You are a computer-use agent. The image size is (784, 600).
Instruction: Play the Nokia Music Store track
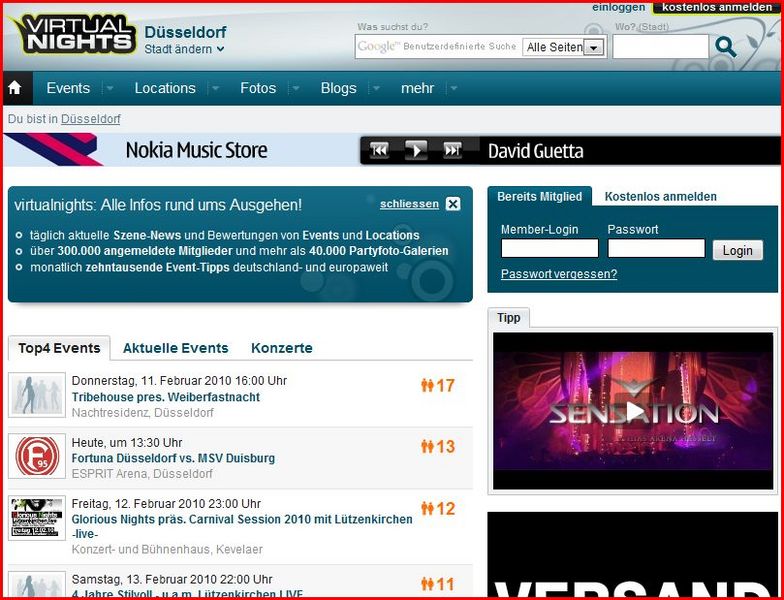coord(416,150)
